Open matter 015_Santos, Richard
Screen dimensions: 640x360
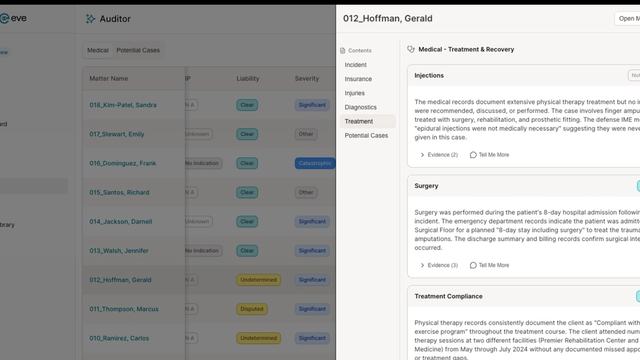[119, 192]
